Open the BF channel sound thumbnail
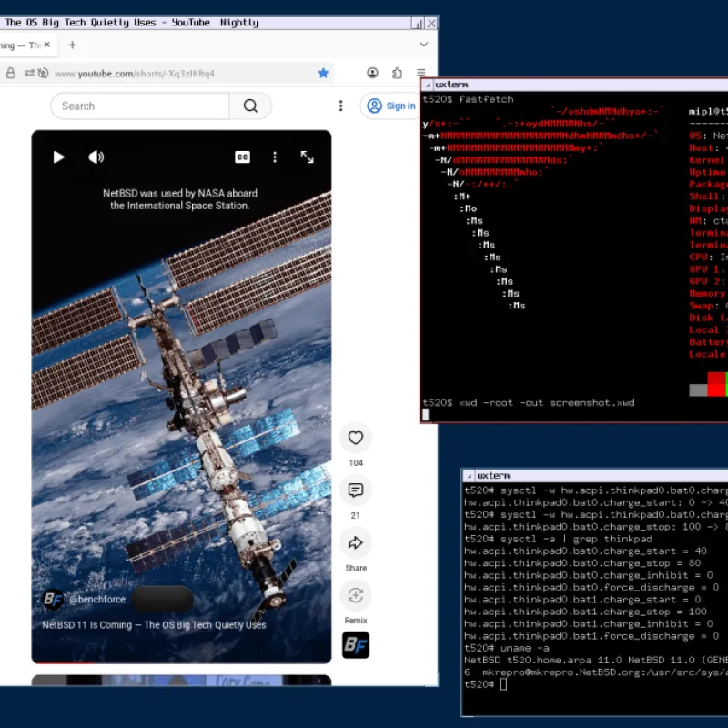This screenshot has height=728, width=728. coord(356,645)
